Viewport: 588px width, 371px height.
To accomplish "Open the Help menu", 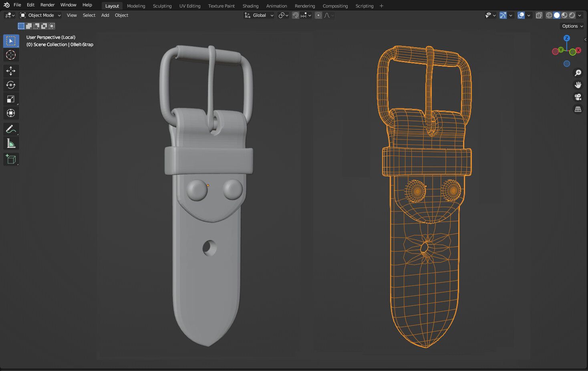I will pyautogui.click(x=87, y=5).
